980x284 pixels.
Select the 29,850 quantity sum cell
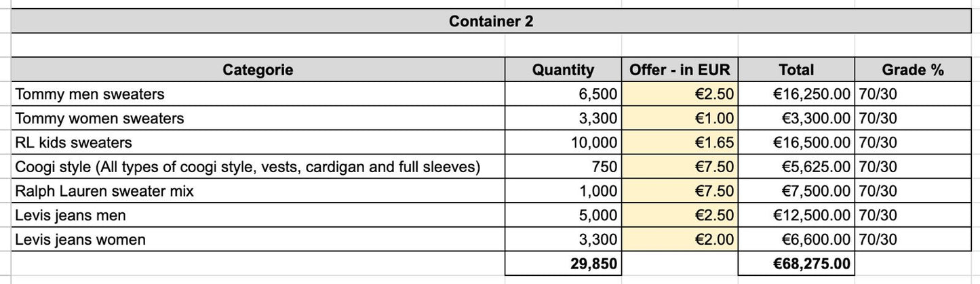click(563, 263)
